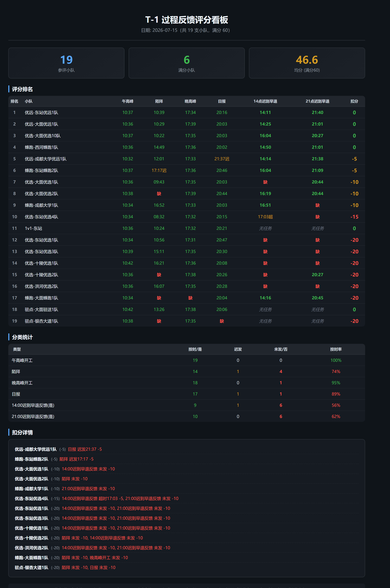
Task: Click team name 蜂跑-西河蜂跑1队 in ranking
Action: coord(41,147)
